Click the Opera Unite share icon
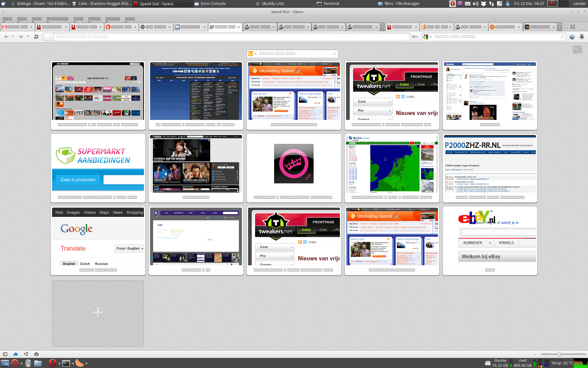Image resolution: width=588 pixels, height=368 pixels. coord(26,354)
